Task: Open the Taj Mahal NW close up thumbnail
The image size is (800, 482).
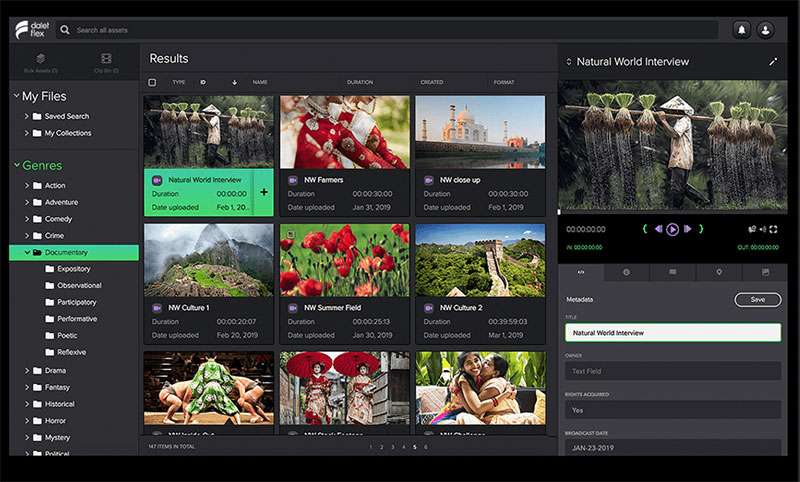Action: pyautogui.click(x=480, y=132)
